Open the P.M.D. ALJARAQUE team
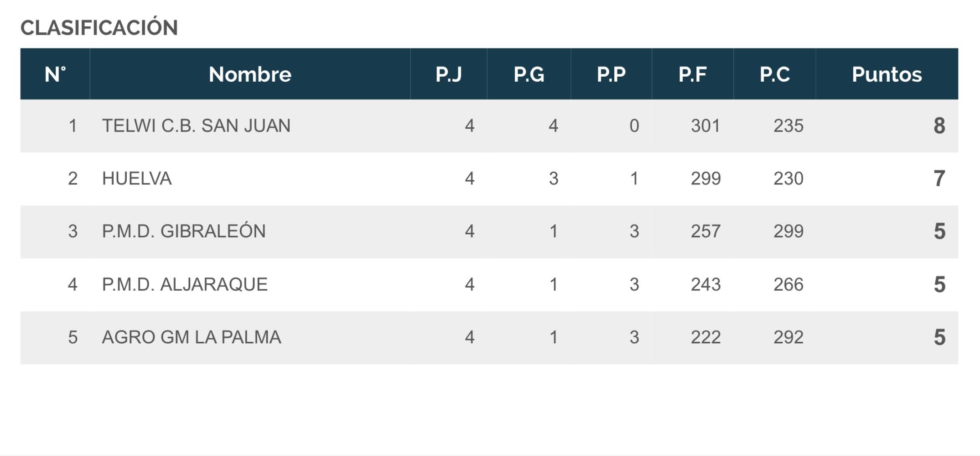Viewport: 980px width, 456px height. pos(185,284)
